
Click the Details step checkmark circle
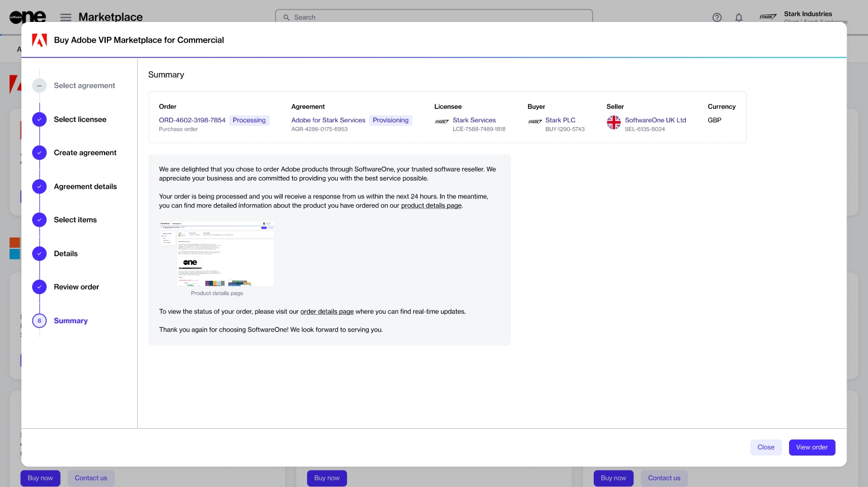39,254
